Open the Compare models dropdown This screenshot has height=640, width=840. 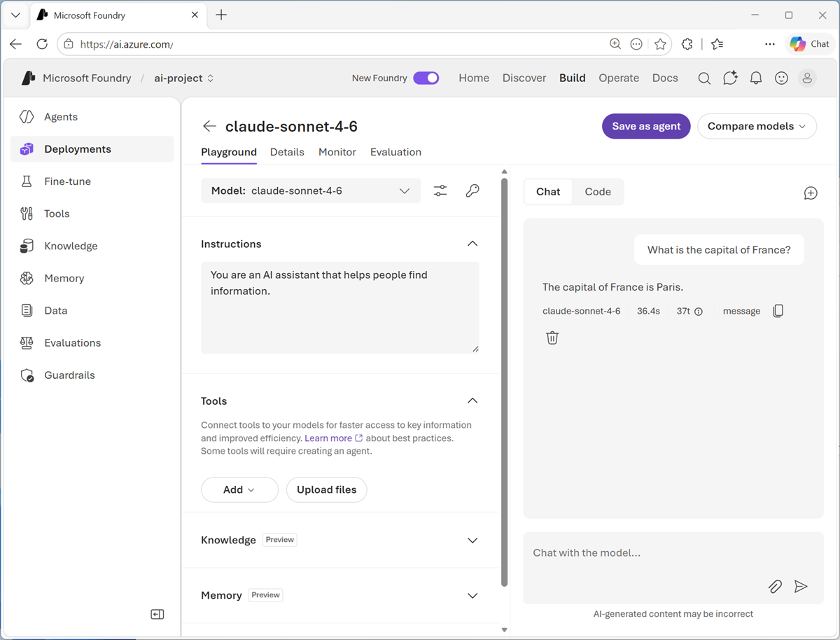tap(757, 126)
